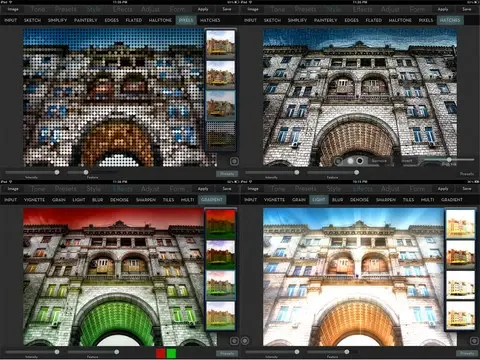Screen dimensions: 480x360
Task: Open the FLATED tab on the Hatches screen
Action: tap(374, 20)
